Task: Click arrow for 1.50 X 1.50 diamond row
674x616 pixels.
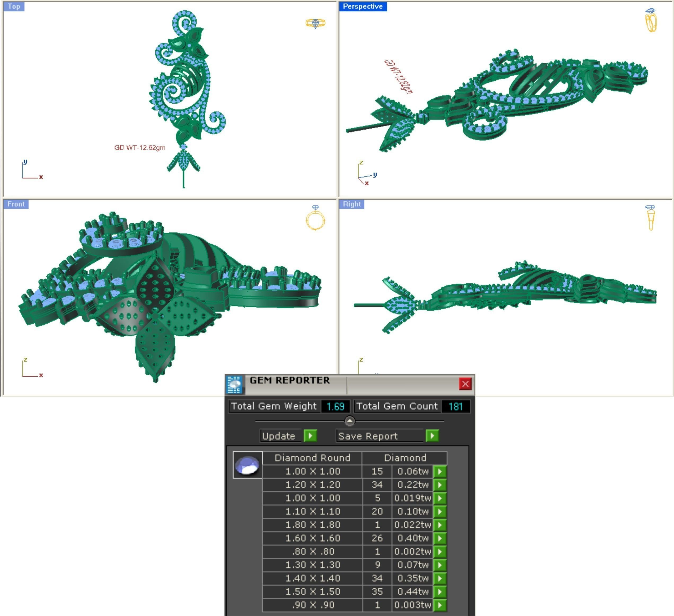Action: click(x=440, y=592)
